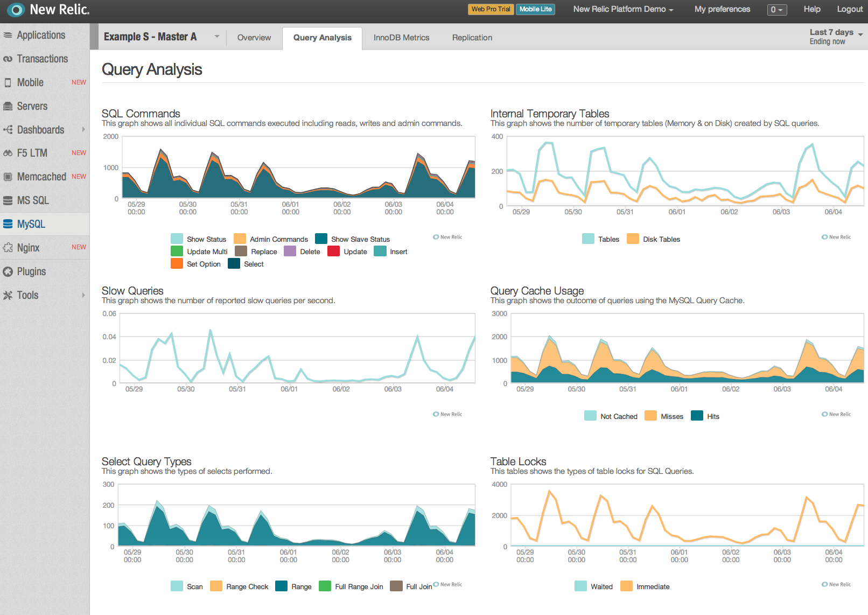Open the New Relic Platform Demo account dropdown
This screenshot has width=868, height=615.
pos(623,9)
